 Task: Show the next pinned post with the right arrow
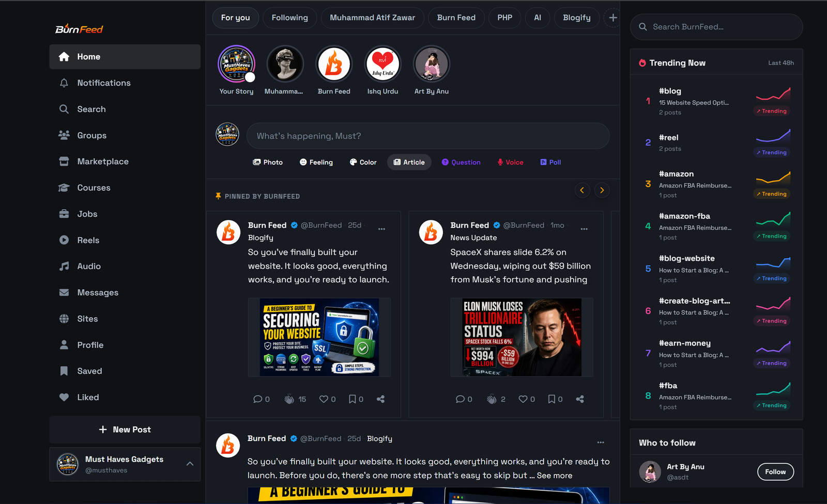602,190
